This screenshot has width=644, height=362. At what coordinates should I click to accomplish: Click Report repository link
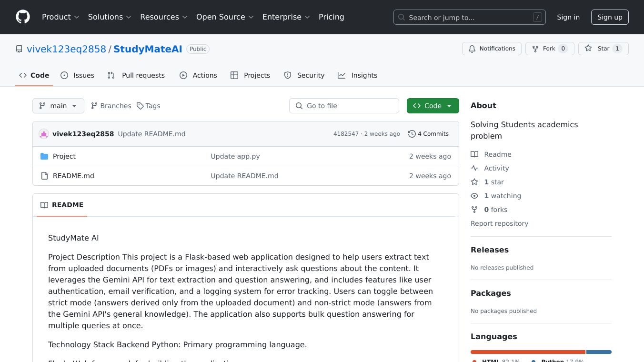click(499, 223)
